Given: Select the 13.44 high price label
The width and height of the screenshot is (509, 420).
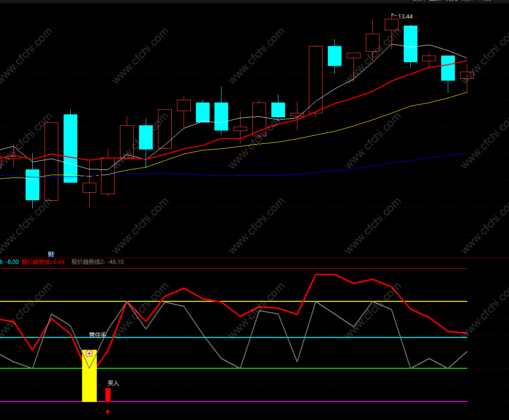Looking at the screenshot, I should click(x=405, y=16).
